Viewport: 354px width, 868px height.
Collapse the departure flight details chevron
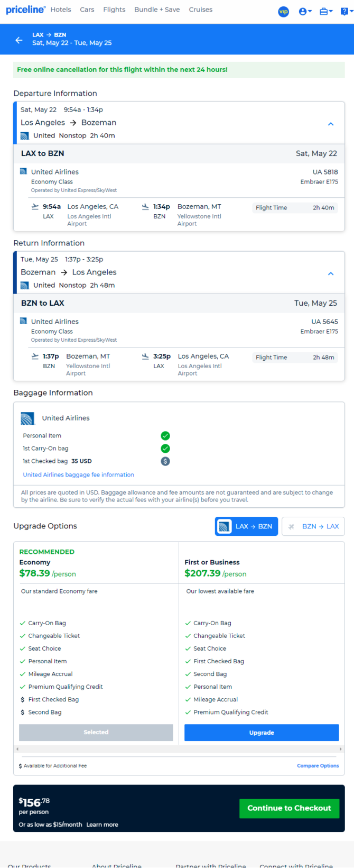[x=331, y=124]
